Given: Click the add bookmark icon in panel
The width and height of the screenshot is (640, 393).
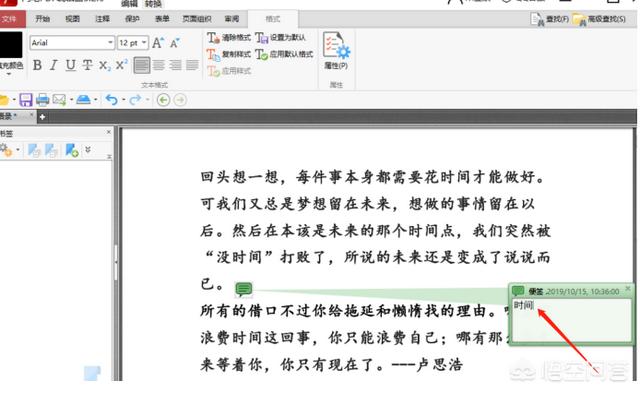Looking at the screenshot, I should 72,151.
